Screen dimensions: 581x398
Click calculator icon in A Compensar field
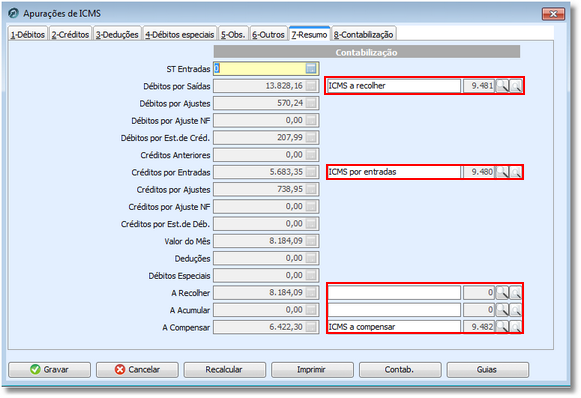[x=311, y=327]
